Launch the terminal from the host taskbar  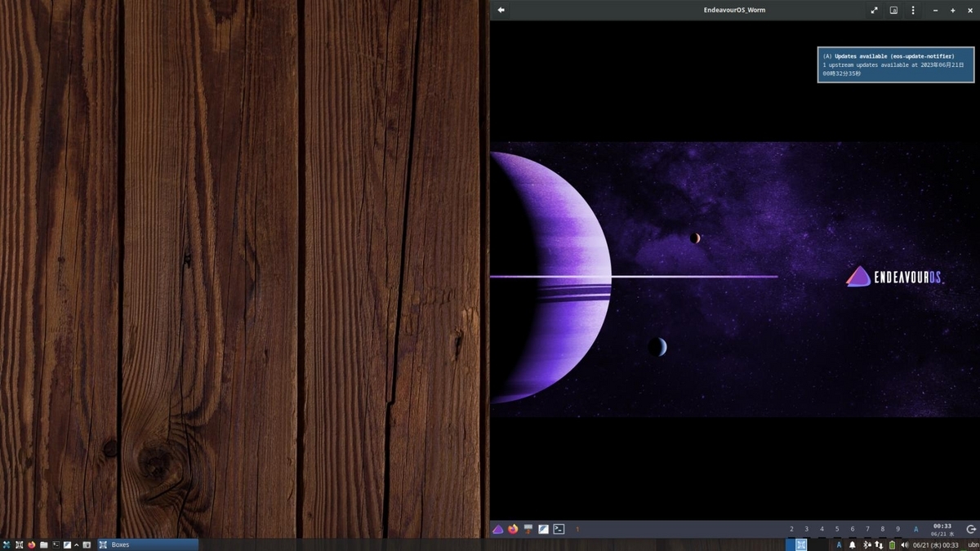(56, 544)
